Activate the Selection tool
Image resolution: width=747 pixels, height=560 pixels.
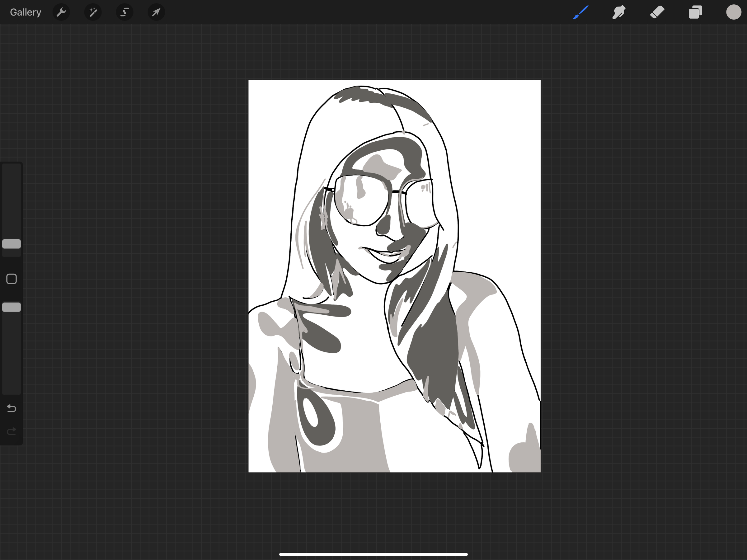[125, 12]
